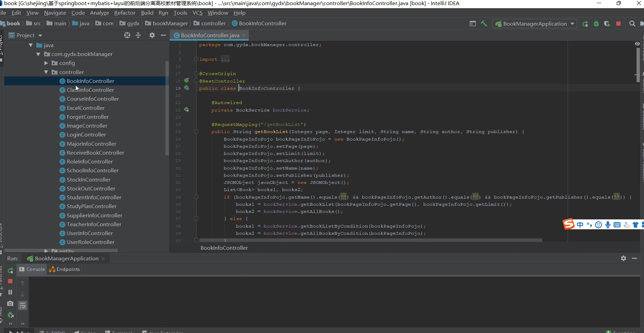Click the Build Project hammer icon
The width and height of the screenshot is (644, 333).
pos(484,24)
